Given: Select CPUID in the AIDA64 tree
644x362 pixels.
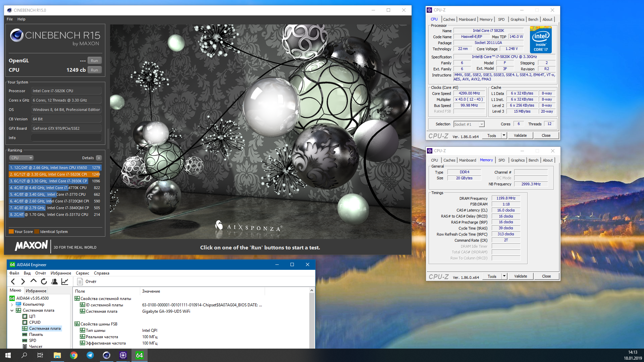Looking at the screenshot, I should 35,322.
